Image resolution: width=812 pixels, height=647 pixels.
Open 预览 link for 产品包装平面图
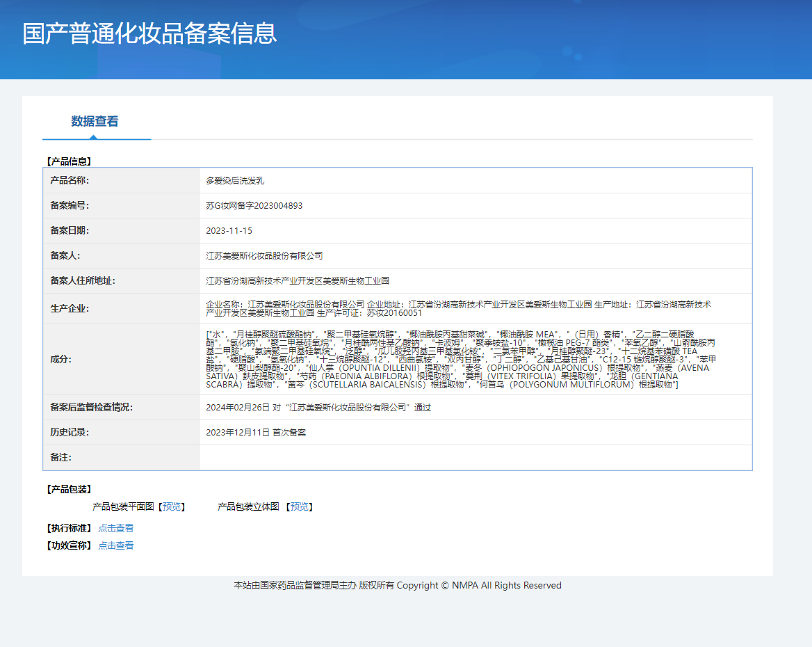(x=171, y=507)
